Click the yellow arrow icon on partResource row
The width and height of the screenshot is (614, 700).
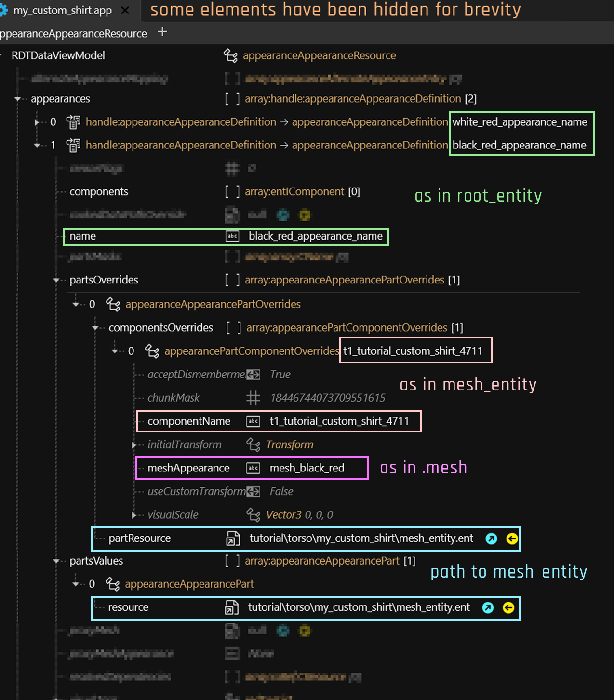pos(512,538)
